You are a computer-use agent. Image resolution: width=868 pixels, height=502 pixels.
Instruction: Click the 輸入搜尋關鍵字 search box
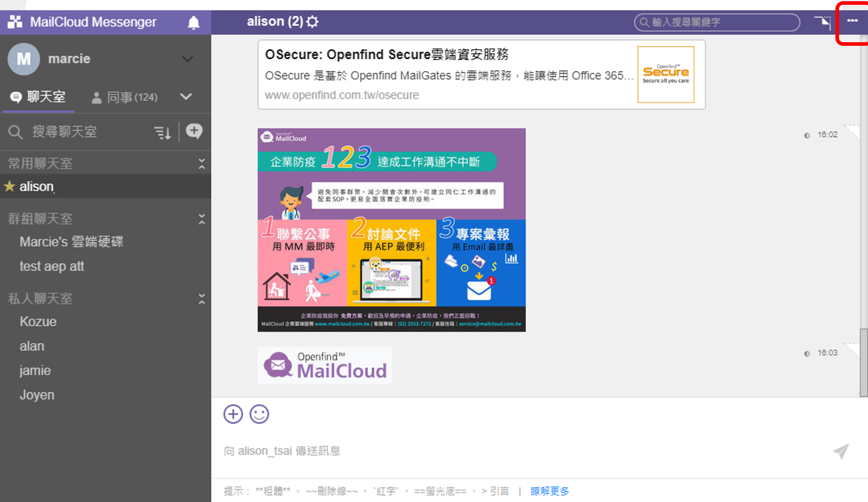(x=717, y=22)
